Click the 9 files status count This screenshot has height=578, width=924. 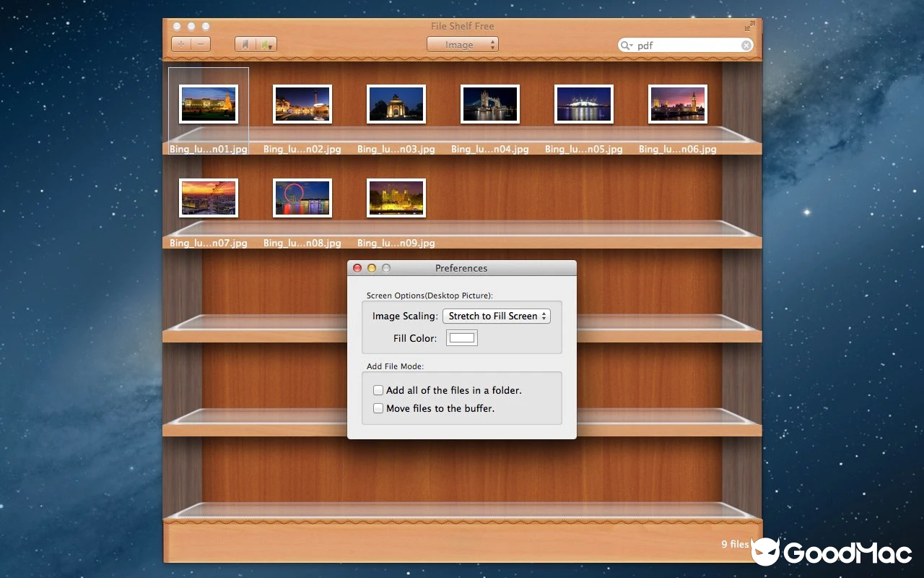(735, 544)
